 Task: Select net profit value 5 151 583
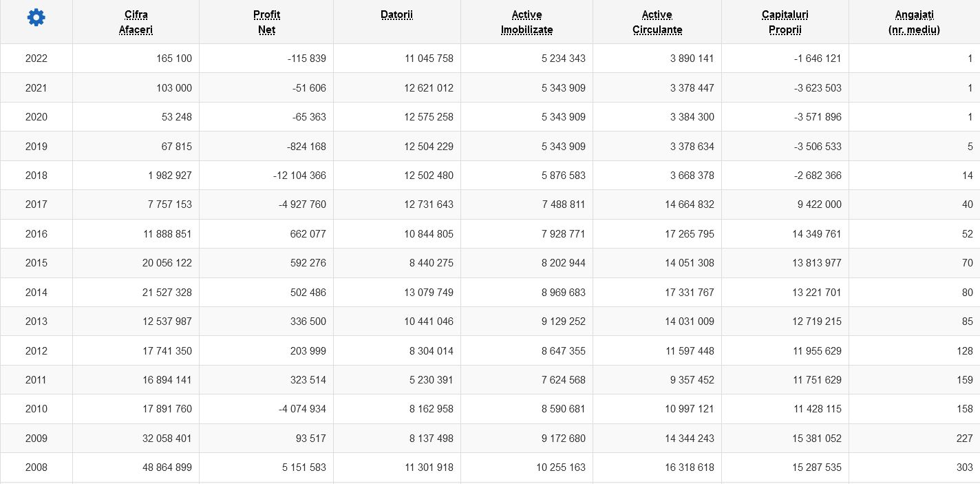[304, 467]
